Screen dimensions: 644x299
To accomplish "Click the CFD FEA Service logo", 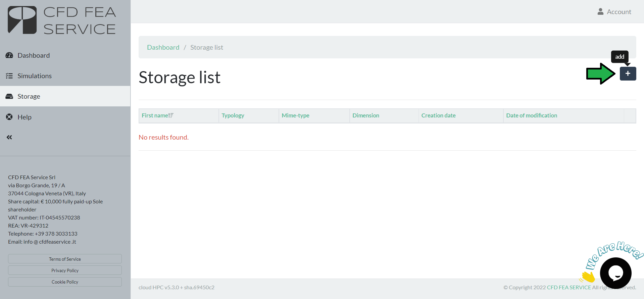I will tap(62, 20).
